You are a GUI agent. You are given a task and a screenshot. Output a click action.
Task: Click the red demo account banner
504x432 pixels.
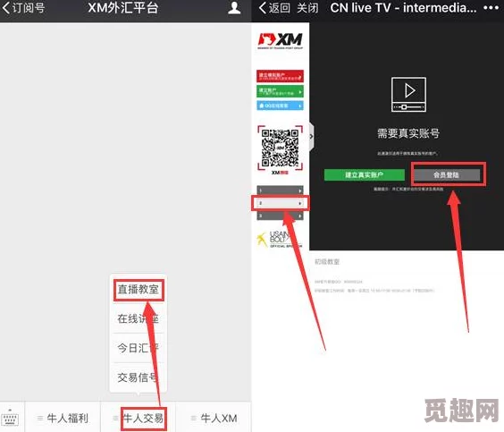pyautogui.click(x=280, y=76)
